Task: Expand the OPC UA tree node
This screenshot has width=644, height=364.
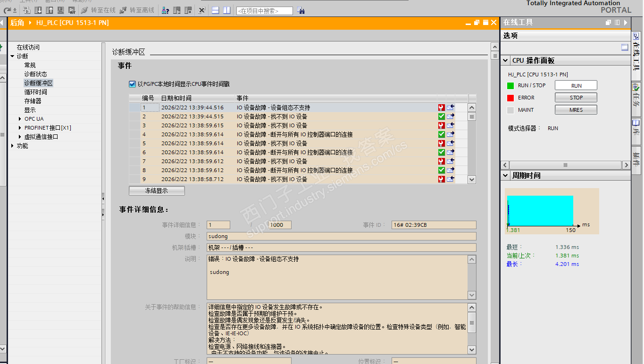Action: pos(20,119)
